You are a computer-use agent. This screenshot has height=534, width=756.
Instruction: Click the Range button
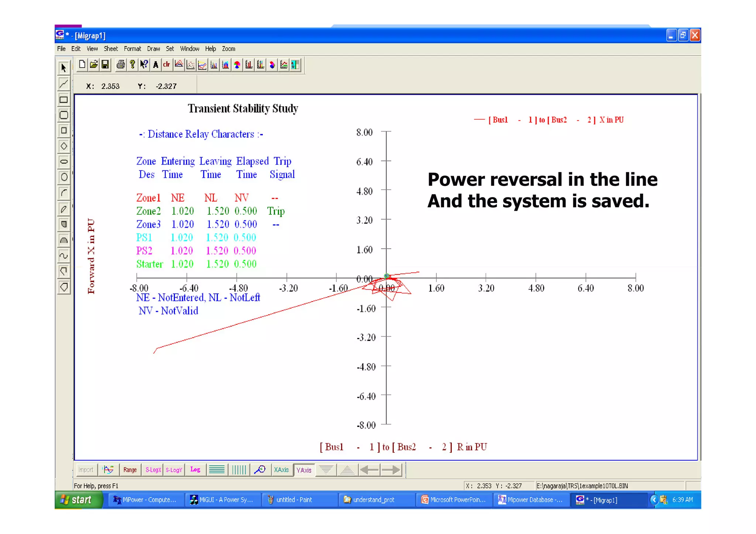tap(130, 470)
